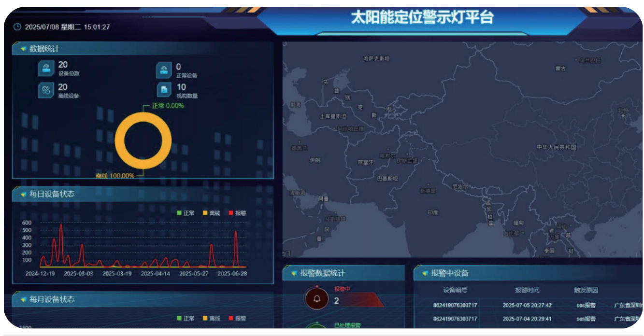Click 印度 label on the map
This screenshot has height=336, width=644.
coord(433,212)
